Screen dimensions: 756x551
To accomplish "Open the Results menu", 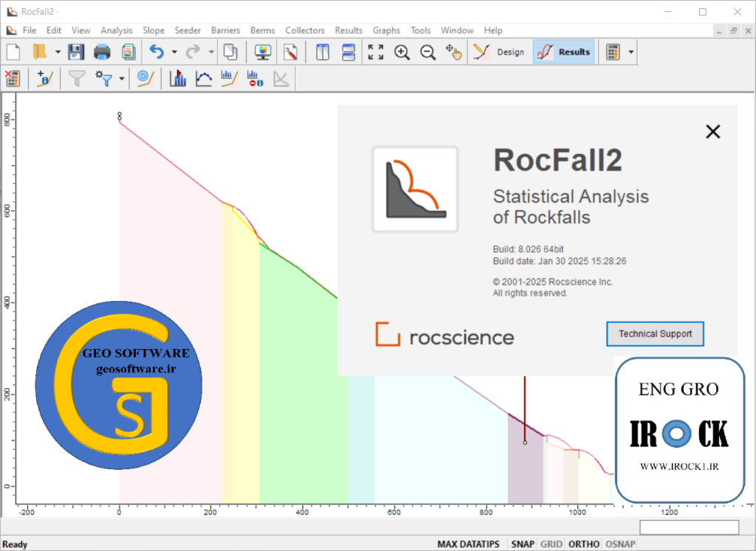I will pos(348,30).
